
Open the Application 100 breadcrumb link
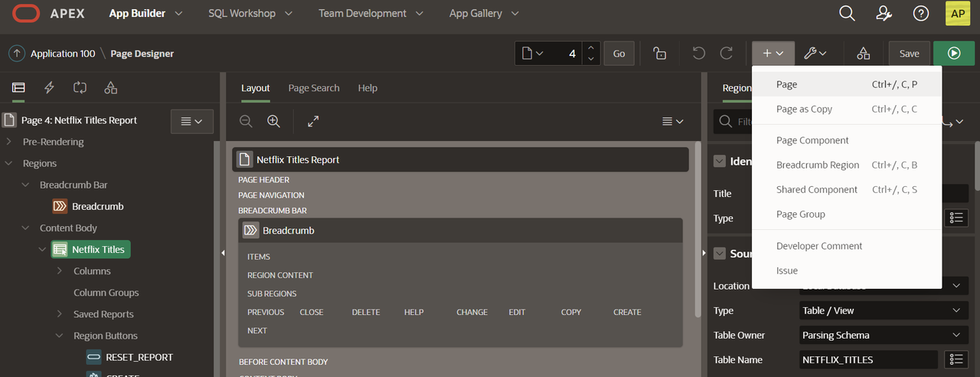[63, 53]
